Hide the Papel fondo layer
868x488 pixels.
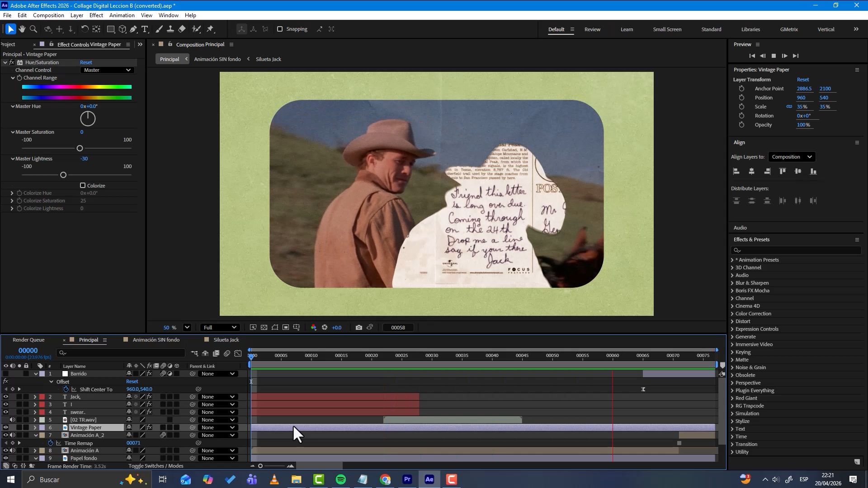pos(5,458)
